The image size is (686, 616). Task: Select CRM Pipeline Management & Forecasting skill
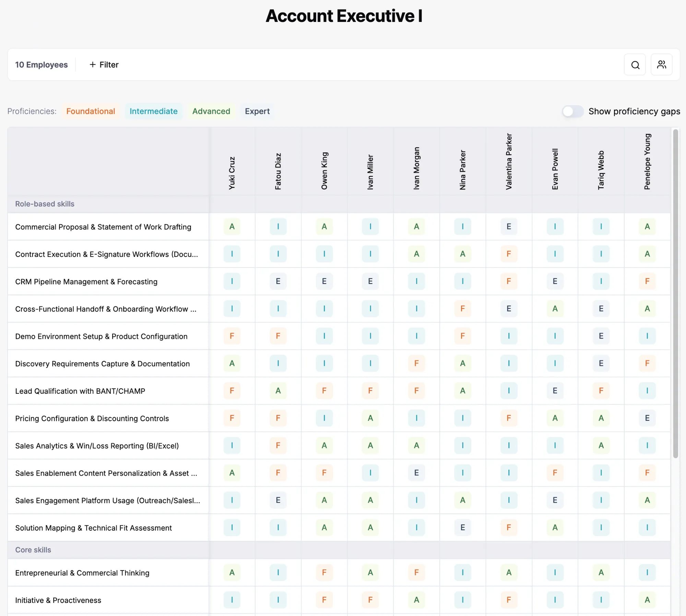pos(86,282)
